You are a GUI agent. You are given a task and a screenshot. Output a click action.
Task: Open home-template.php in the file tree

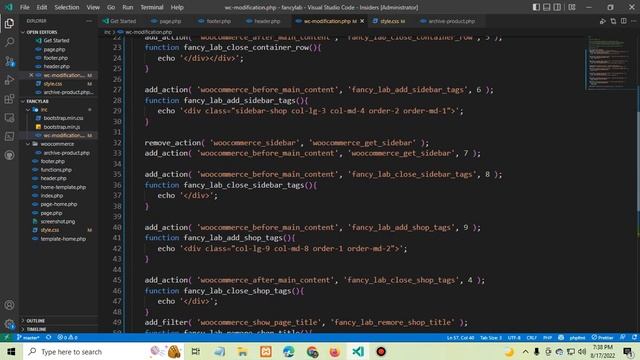63,187
